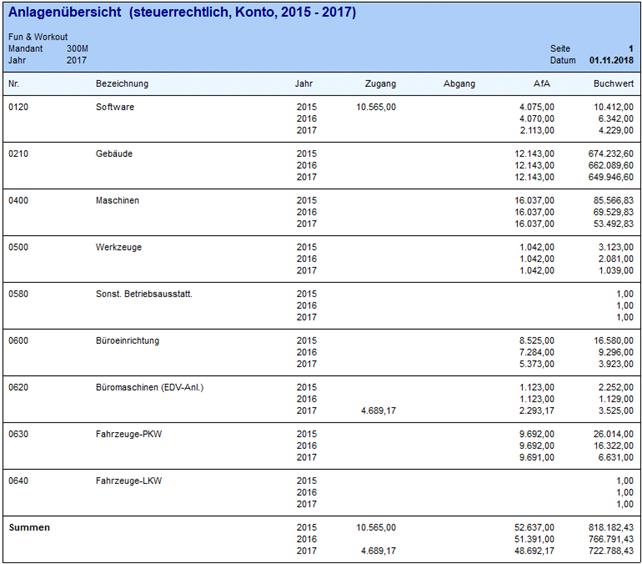
Task: Click the 'Fahrzeuge-LKW' row label
Action: (x=126, y=481)
